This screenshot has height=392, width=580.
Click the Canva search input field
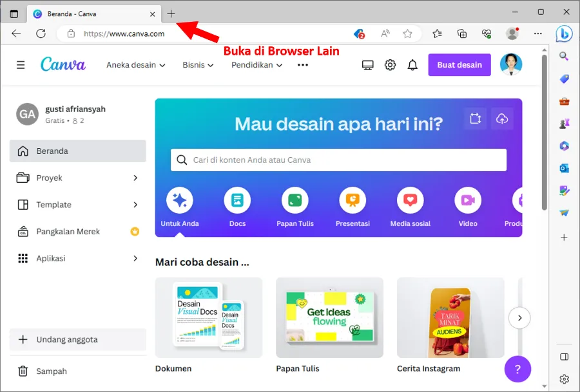338,160
